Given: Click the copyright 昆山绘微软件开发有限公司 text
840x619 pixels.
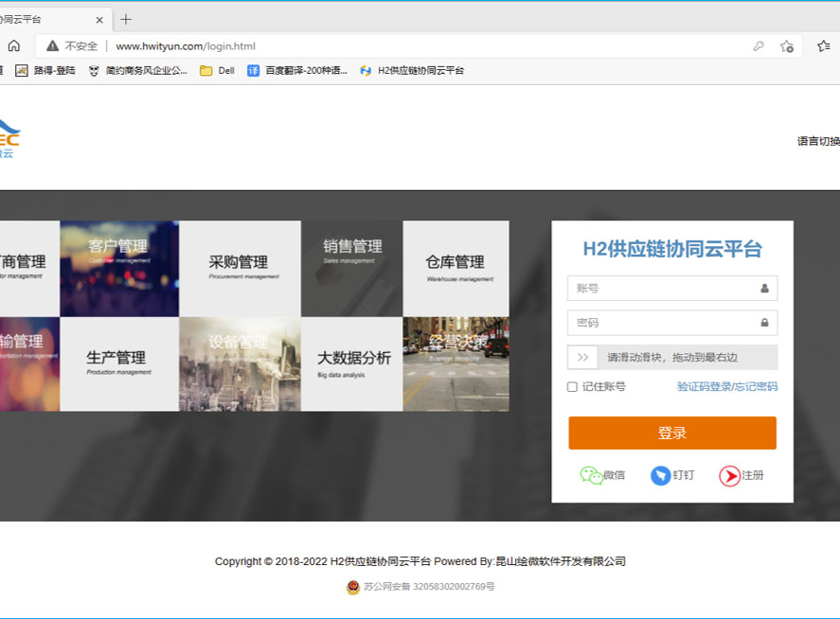Looking at the screenshot, I should pyautogui.click(x=561, y=561).
